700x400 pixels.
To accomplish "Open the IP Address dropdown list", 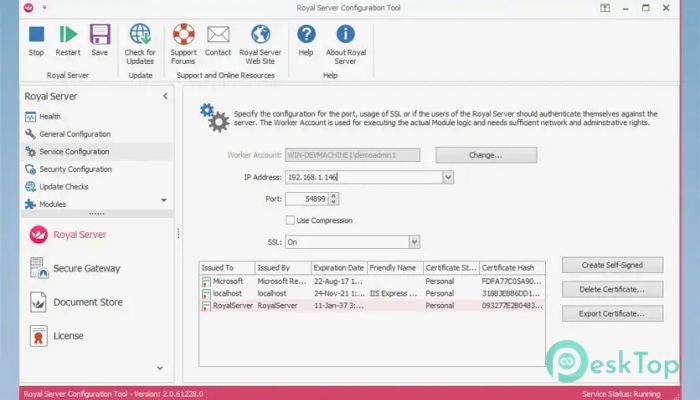I will click(448, 177).
